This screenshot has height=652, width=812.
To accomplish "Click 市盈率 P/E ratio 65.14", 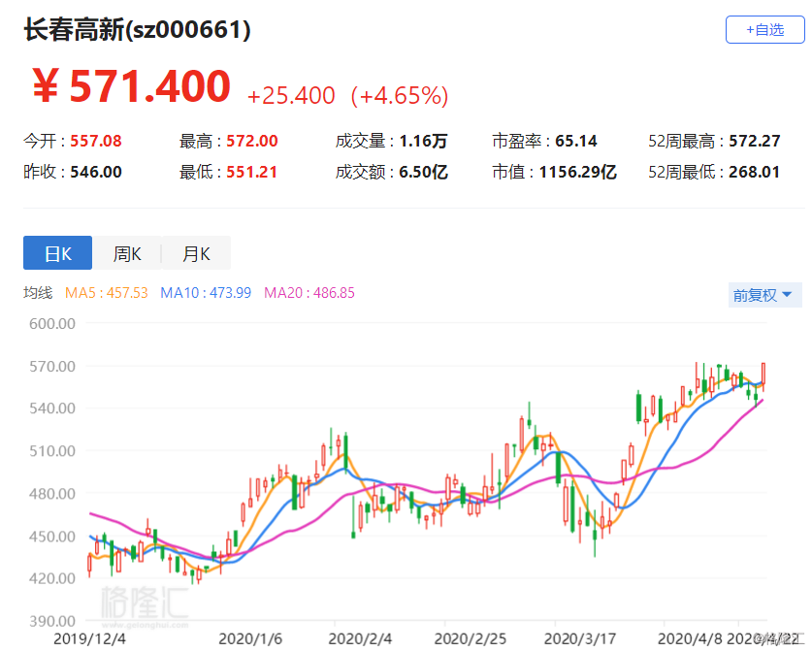I will point(576,141).
